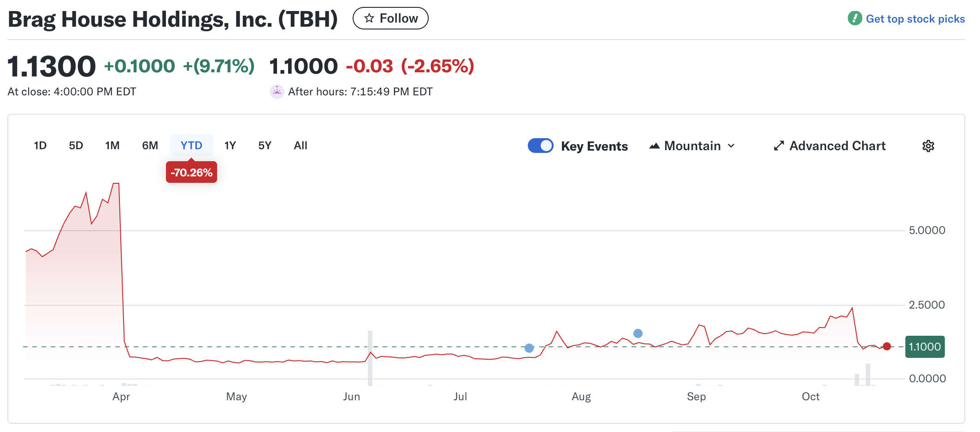Click the after hours moon icon

point(277,92)
